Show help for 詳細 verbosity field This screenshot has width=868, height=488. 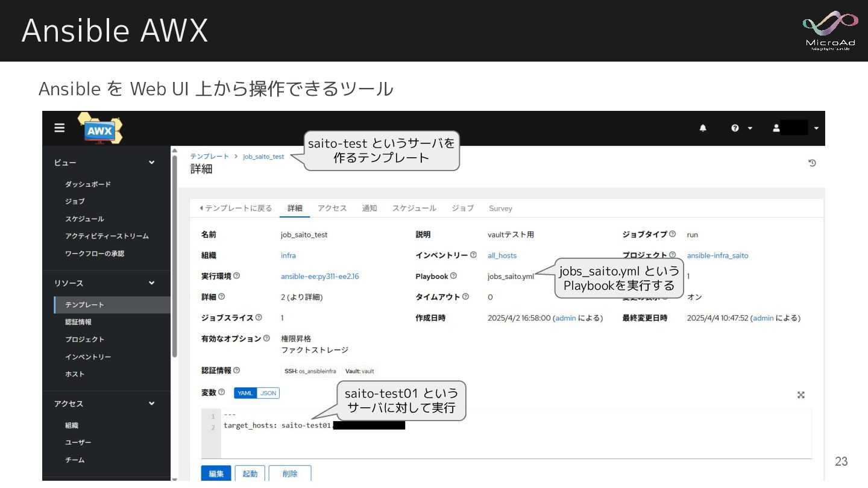pos(221,297)
